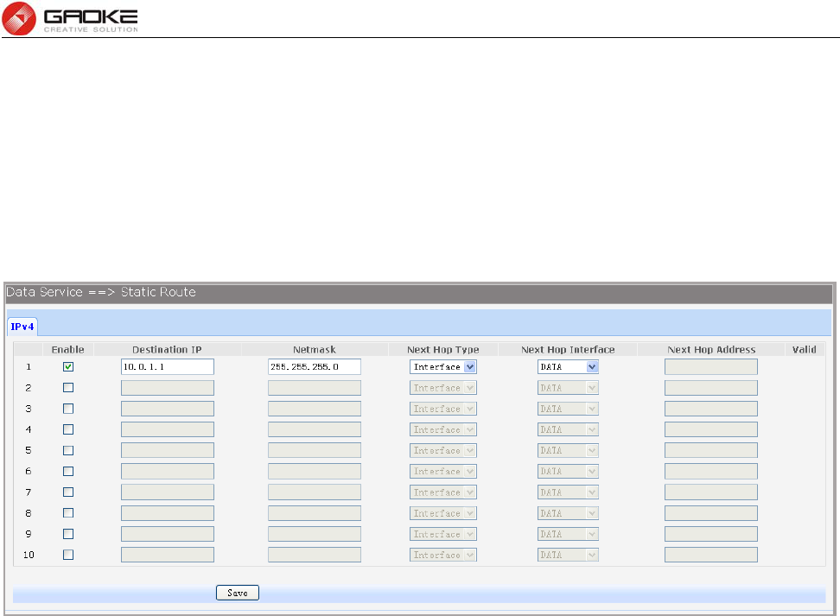The image size is (840, 616).
Task: Check the Enable checkbox in row 8
Action: point(68,513)
